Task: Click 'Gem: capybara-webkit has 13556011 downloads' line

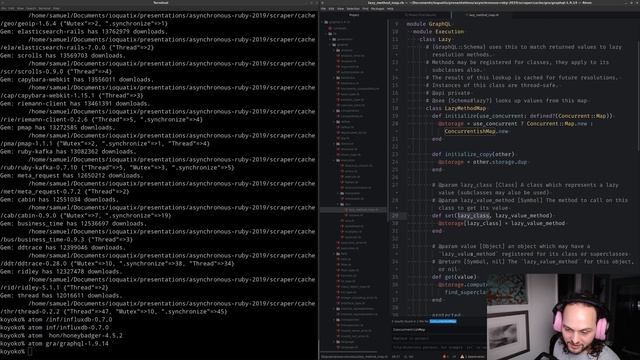Action: pos(76,79)
